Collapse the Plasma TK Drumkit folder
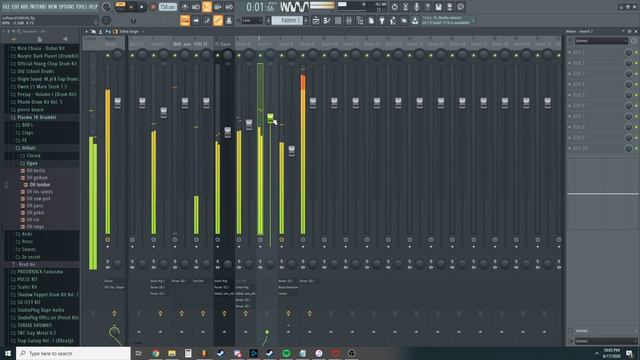 click(37, 117)
